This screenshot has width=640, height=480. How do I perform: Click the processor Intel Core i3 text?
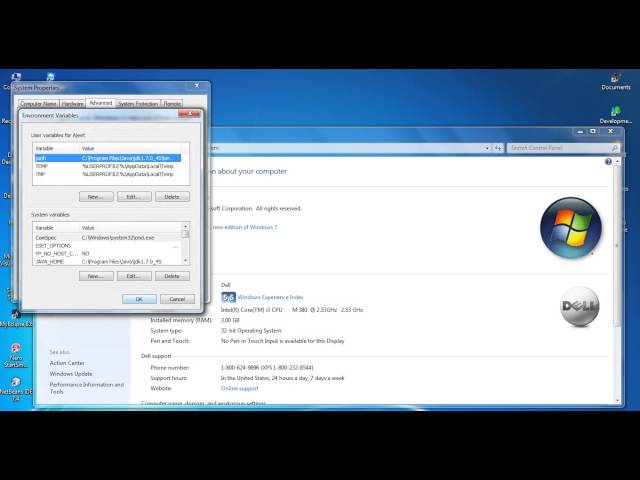tap(291, 310)
